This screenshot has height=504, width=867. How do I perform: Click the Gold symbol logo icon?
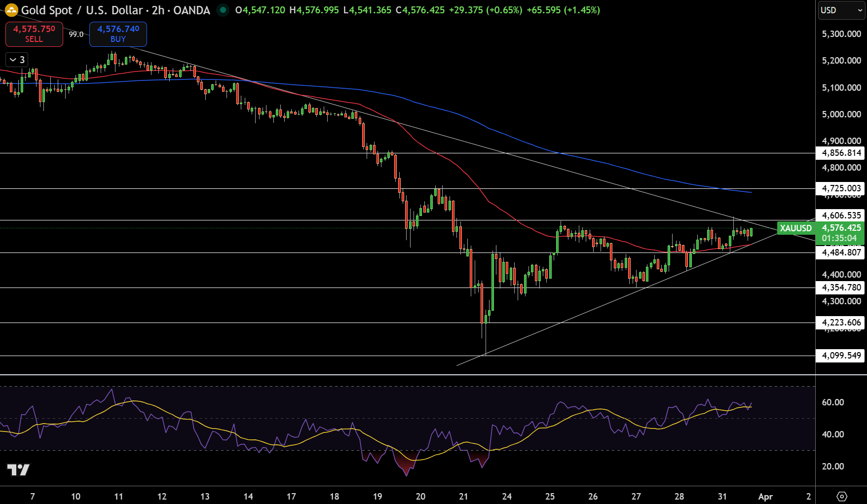click(11, 10)
